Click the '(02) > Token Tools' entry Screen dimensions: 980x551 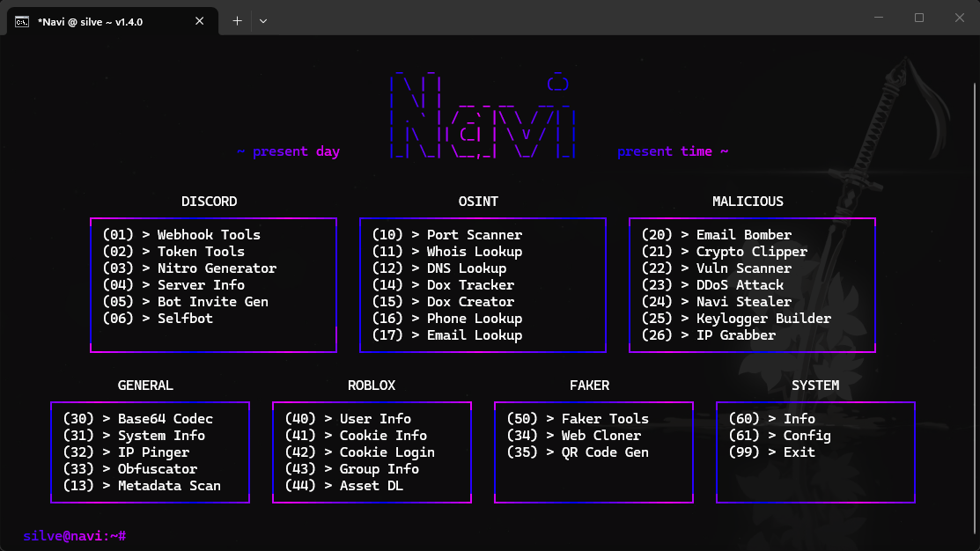point(173,252)
